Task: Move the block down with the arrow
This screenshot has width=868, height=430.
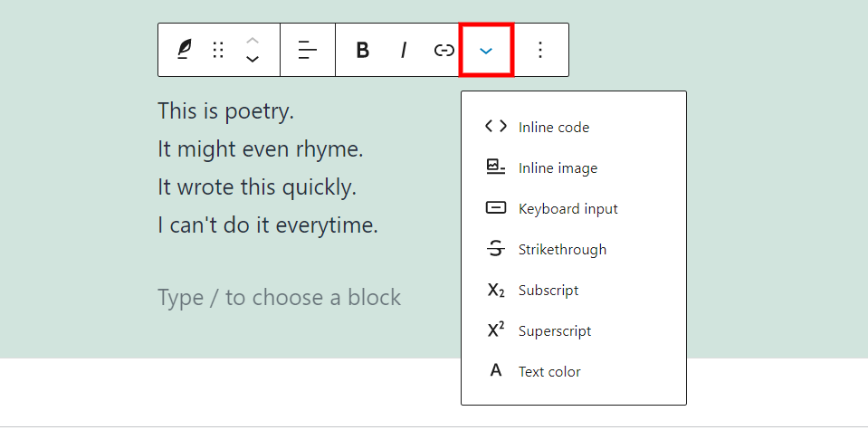Action: click(253, 60)
